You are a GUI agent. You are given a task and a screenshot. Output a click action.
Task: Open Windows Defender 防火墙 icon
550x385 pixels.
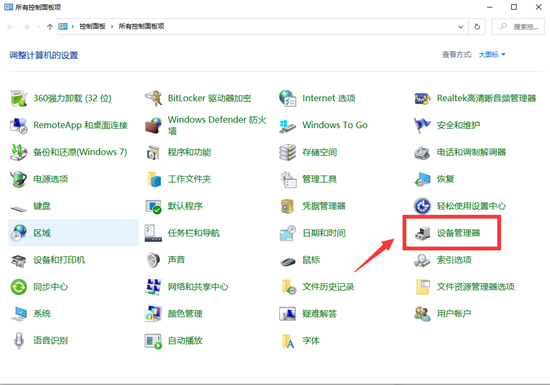click(x=154, y=125)
